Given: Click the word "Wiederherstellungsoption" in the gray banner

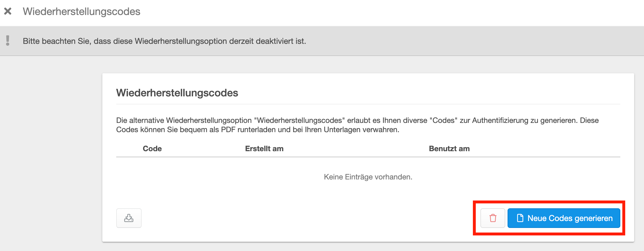Looking at the screenshot, I should [181, 41].
